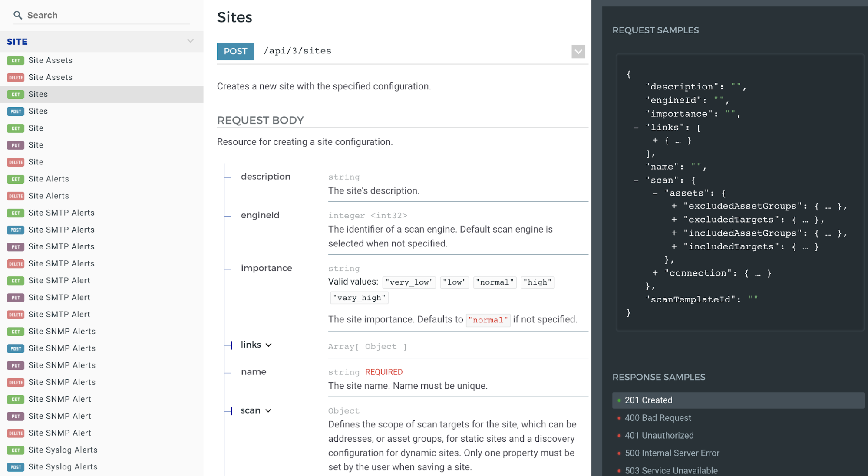Click DELETE badge next to Site Assets
The width and height of the screenshot is (868, 476).
[x=16, y=78]
